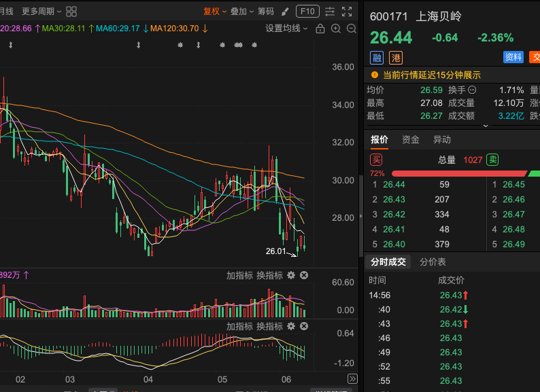Select ask level 5 price 26.49

pos(513,245)
